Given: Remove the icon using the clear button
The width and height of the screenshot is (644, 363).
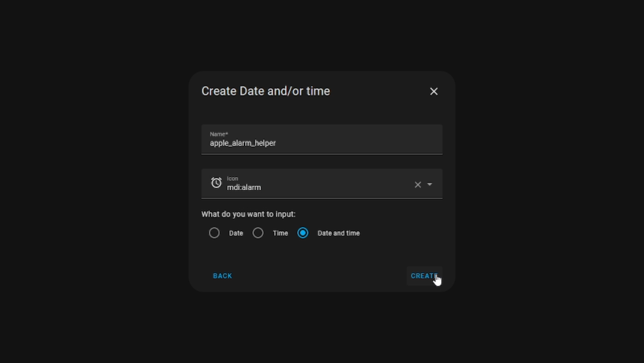Looking at the screenshot, I should 417,184.
